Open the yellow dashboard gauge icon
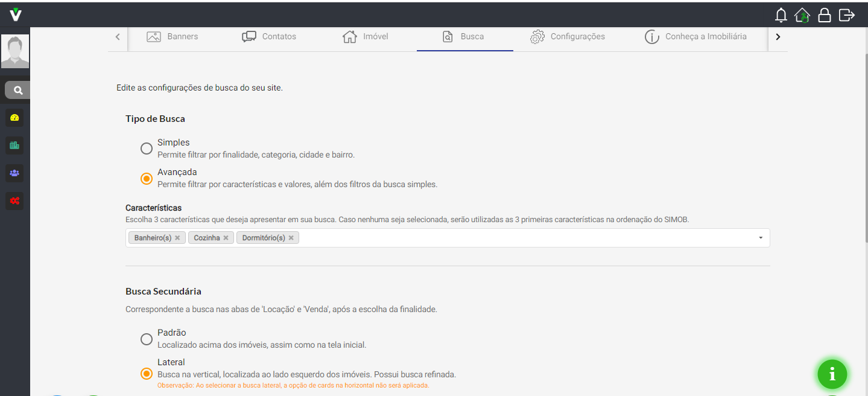Screen dimensions: 868x396 pos(15,117)
